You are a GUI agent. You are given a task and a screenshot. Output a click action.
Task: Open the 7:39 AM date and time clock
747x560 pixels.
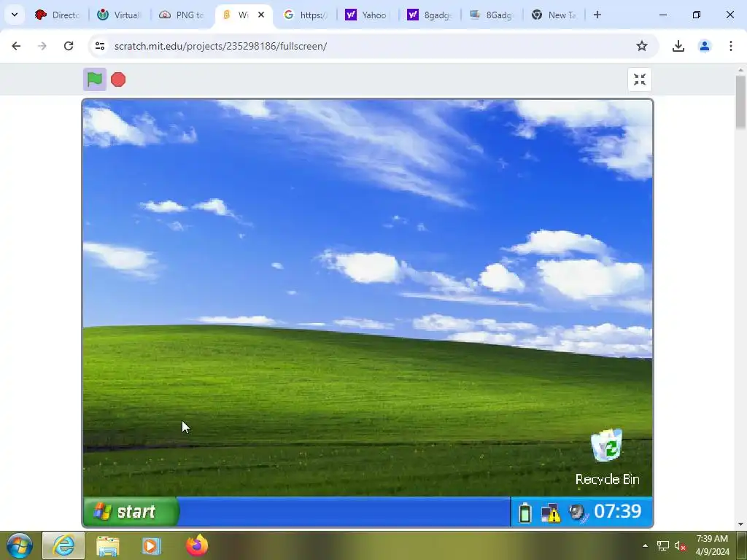712,545
